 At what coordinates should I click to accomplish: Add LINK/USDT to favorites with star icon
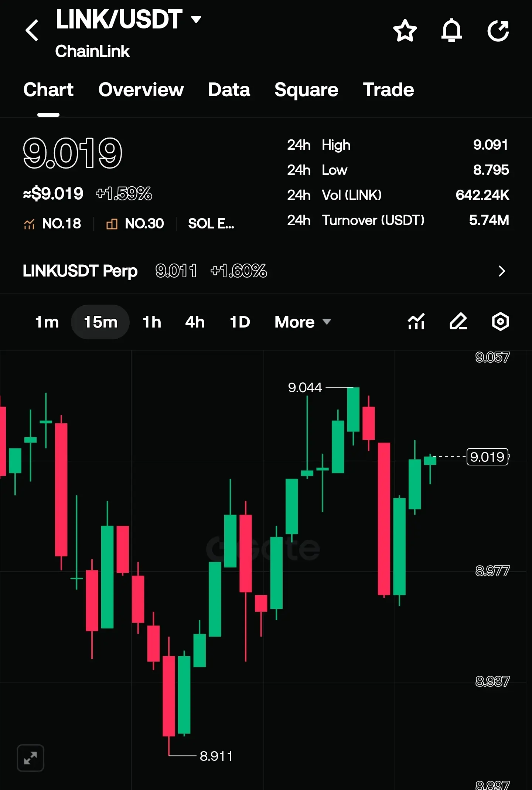click(405, 30)
